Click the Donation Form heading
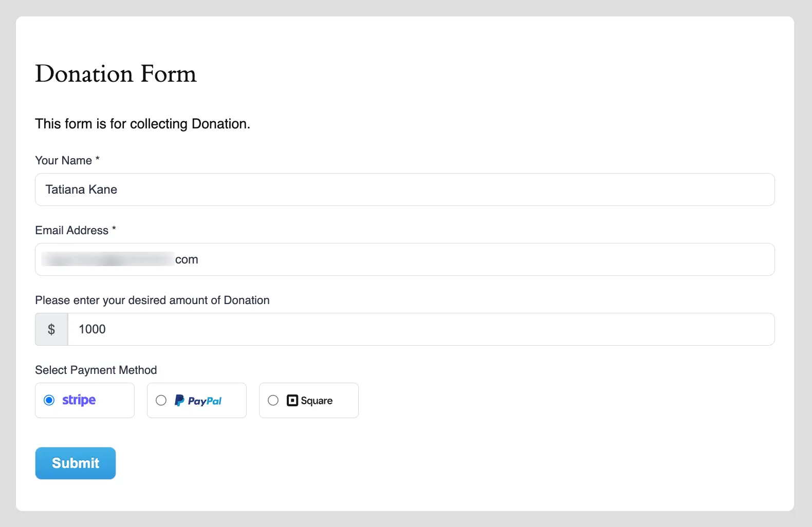 coord(116,74)
